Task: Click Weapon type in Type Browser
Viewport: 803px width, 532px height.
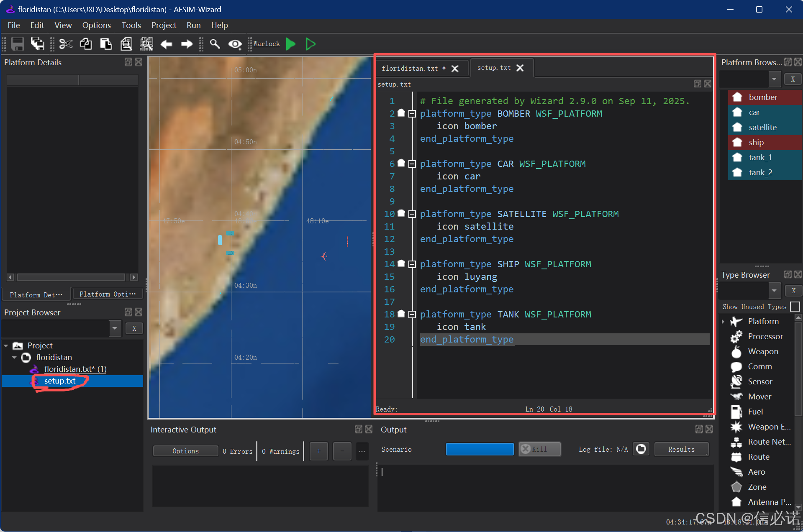Action: point(763,351)
